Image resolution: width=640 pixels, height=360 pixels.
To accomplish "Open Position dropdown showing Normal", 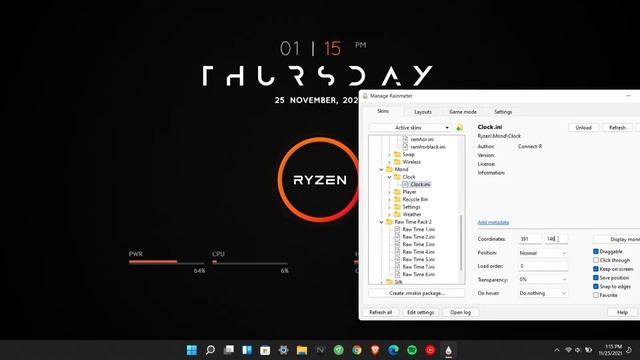I will tap(542, 253).
